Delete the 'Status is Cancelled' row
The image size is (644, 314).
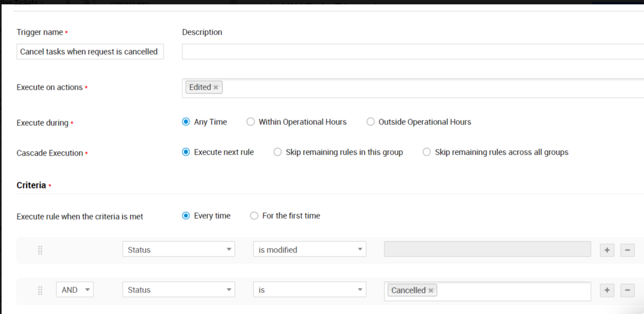click(x=627, y=290)
